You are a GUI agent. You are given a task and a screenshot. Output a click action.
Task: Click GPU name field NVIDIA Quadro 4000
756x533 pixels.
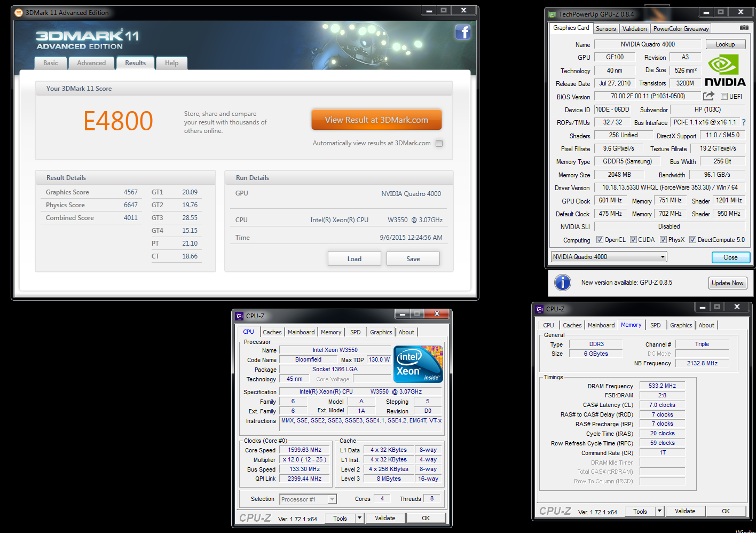point(647,44)
